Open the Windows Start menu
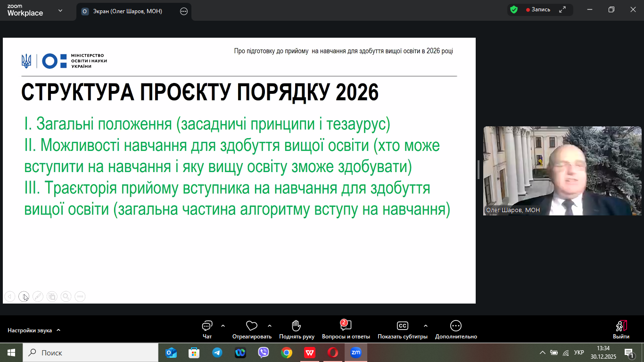This screenshot has height=362, width=644. click(x=11, y=353)
